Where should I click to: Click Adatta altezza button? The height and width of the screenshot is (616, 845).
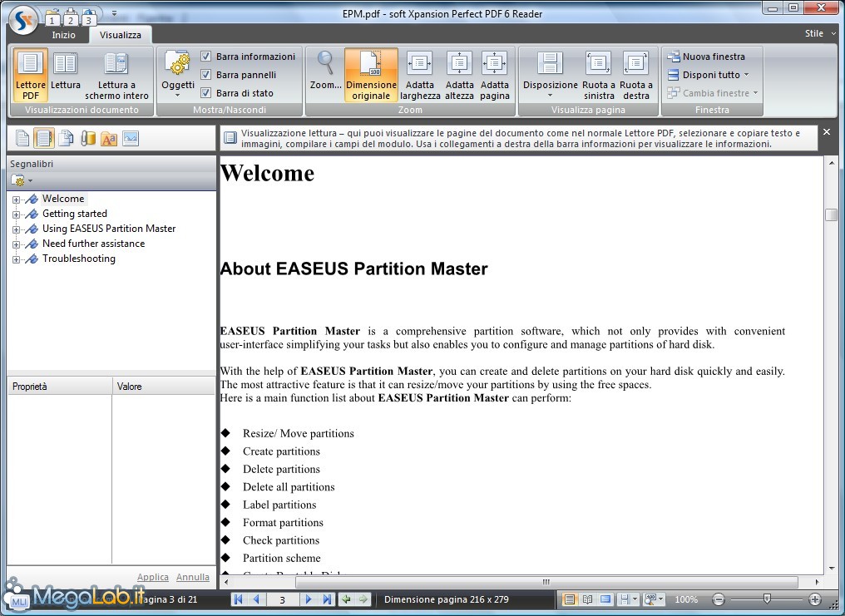click(459, 75)
